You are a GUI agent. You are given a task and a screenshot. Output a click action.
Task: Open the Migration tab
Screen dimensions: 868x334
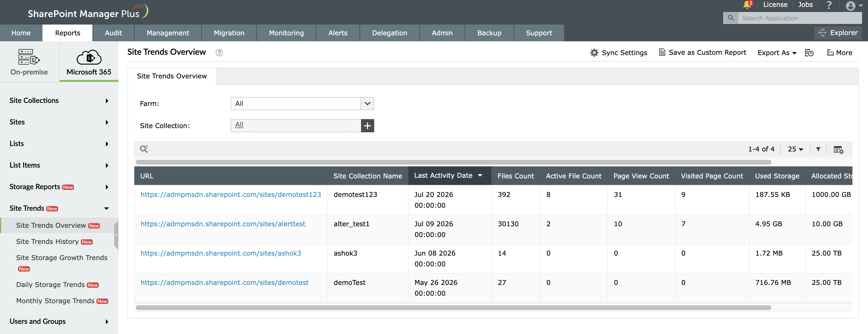(x=229, y=33)
